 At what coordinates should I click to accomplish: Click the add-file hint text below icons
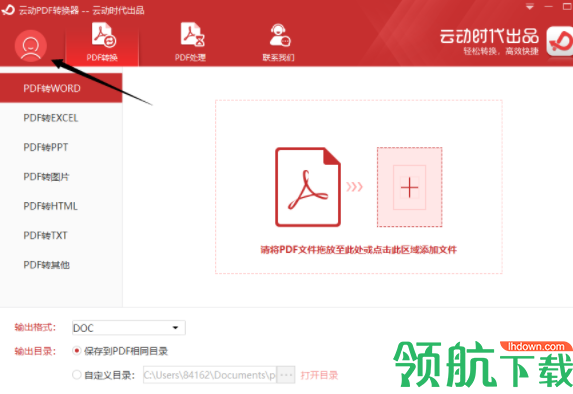coord(358,250)
